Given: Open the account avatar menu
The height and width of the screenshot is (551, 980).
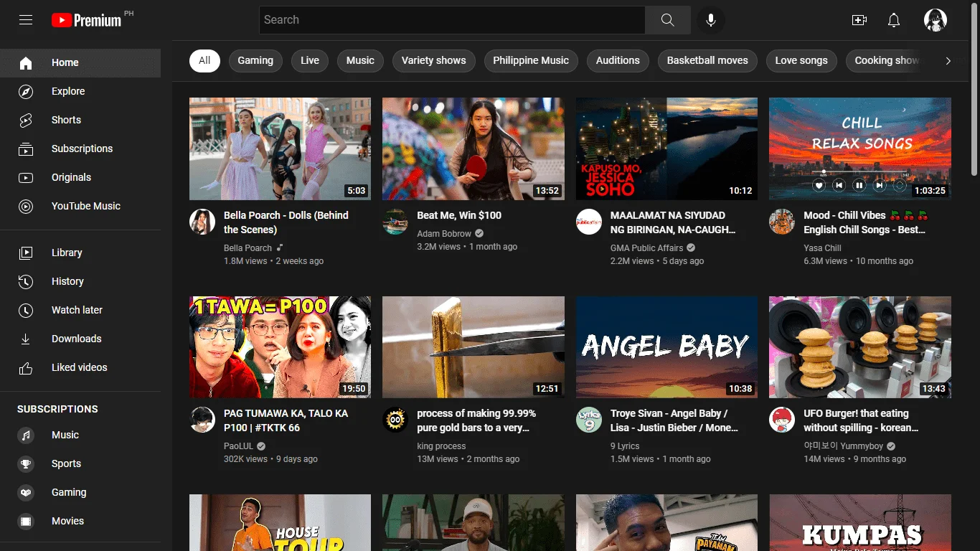Looking at the screenshot, I should [x=936, y=20].
